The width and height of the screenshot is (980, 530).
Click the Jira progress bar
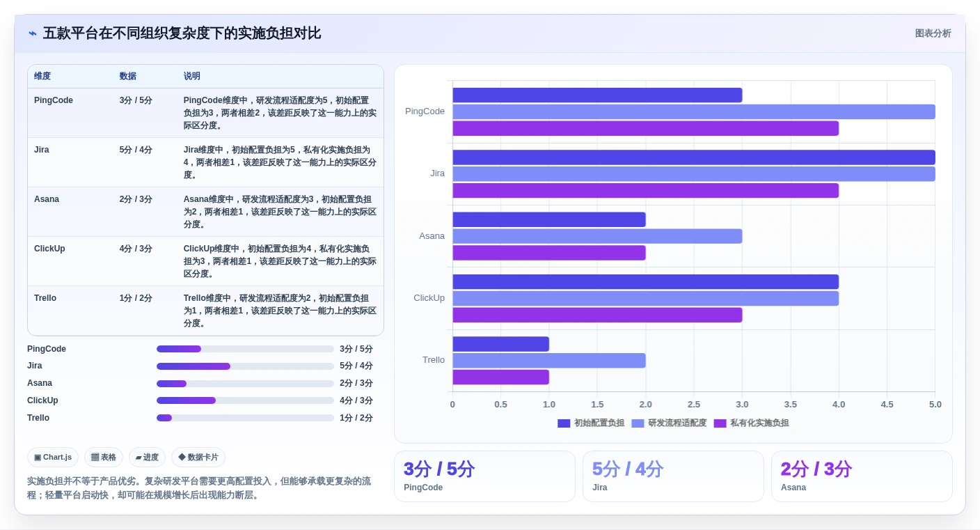(x=245, y=366)
